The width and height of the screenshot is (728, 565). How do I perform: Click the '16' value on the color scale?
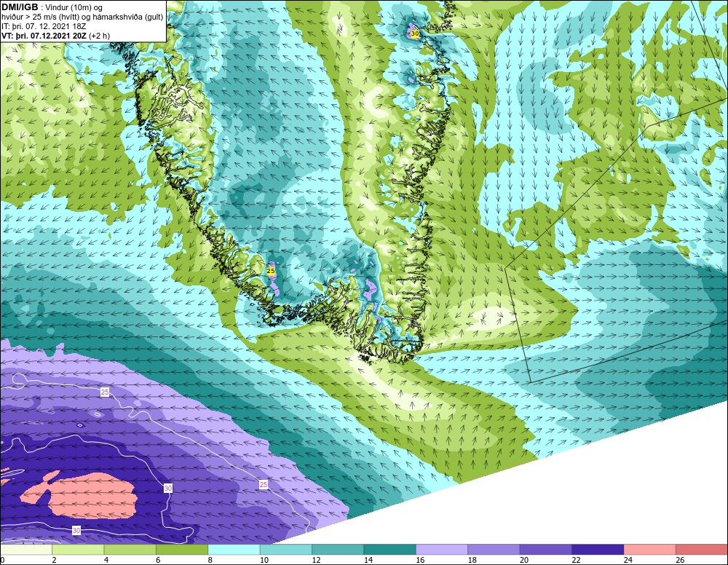coord(420,560)
